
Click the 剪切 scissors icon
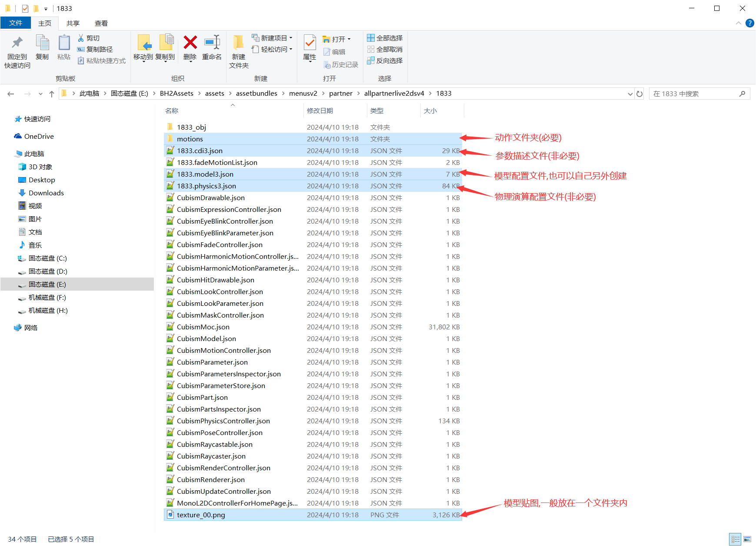(81, 38)
